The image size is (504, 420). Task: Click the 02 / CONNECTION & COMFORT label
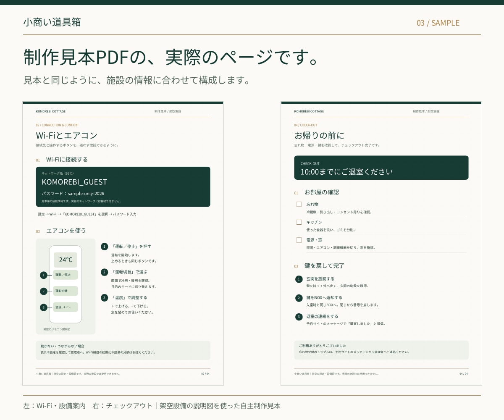coord(58,125)
